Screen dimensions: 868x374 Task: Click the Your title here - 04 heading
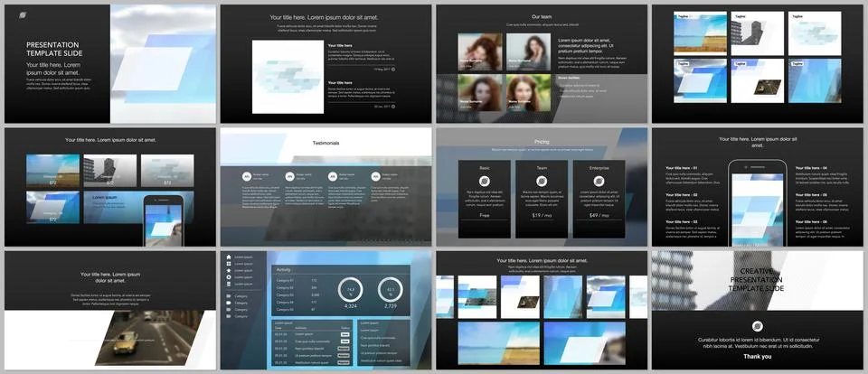coord(812,168)
